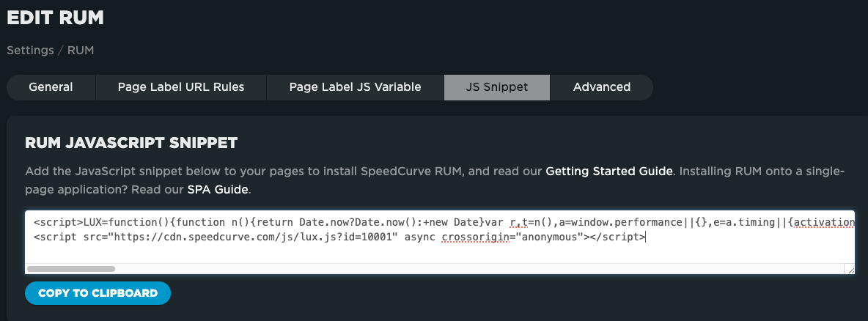The image size is (868, 321).
Task: Click the "RUM JAVASCRIPT SNIPPET" heading
Action: (x=131, y=143)
